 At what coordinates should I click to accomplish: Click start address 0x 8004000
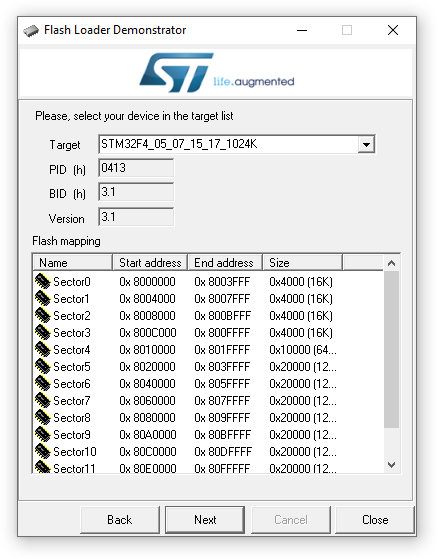pyautogui.click(x=147, y=299)
